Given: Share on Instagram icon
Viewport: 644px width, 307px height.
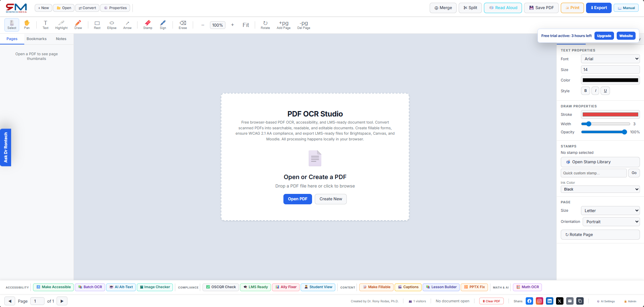Looking at the screenshot, I should pyautogui.click(x=540, y=301).
